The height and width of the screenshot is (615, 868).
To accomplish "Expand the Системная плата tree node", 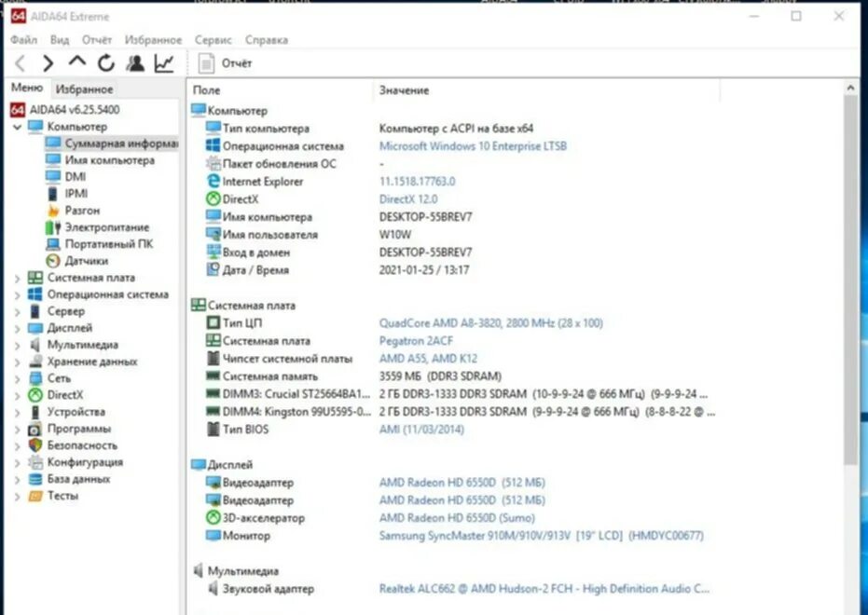I will click(x=17, y=279).
